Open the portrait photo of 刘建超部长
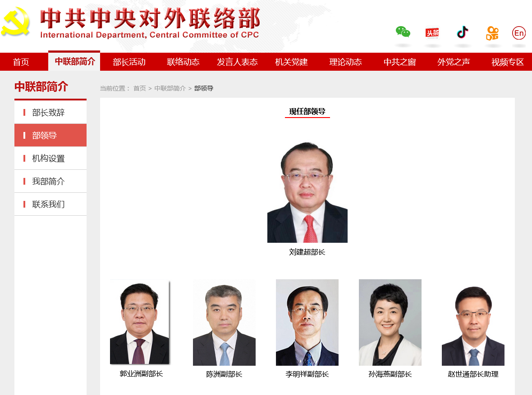 (x=307, y=192)
